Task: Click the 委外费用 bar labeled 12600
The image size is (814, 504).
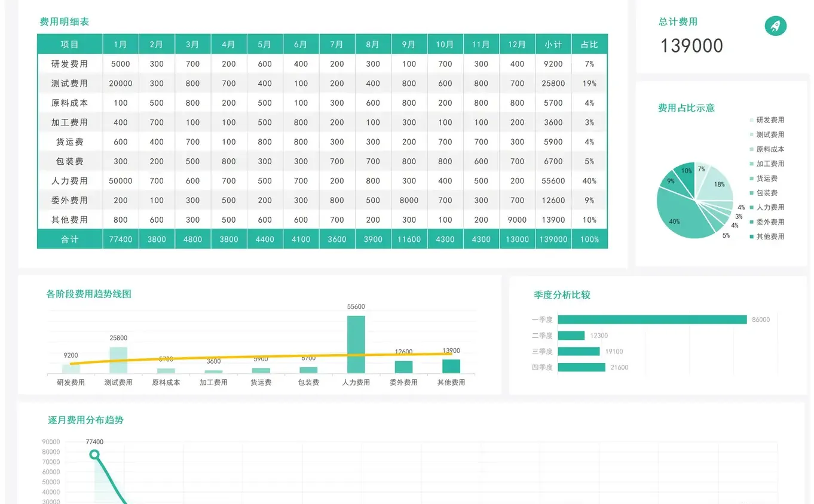Action: (x=403, y=367)
